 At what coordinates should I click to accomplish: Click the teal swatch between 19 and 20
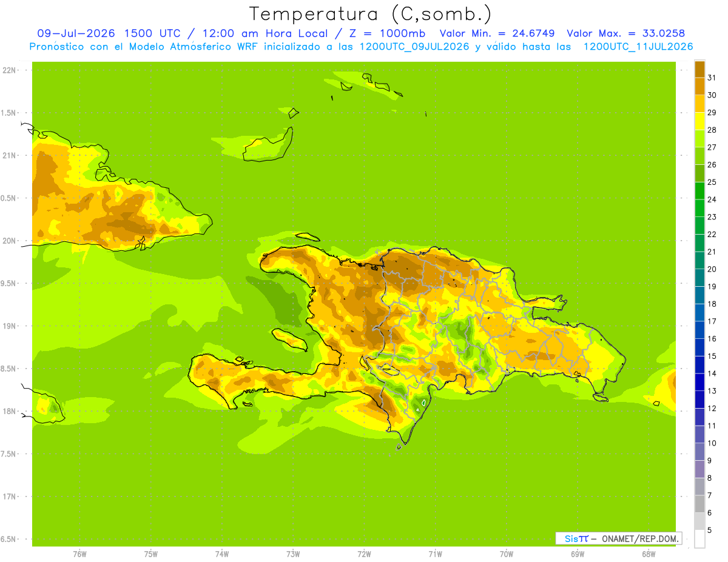point(699,278)
